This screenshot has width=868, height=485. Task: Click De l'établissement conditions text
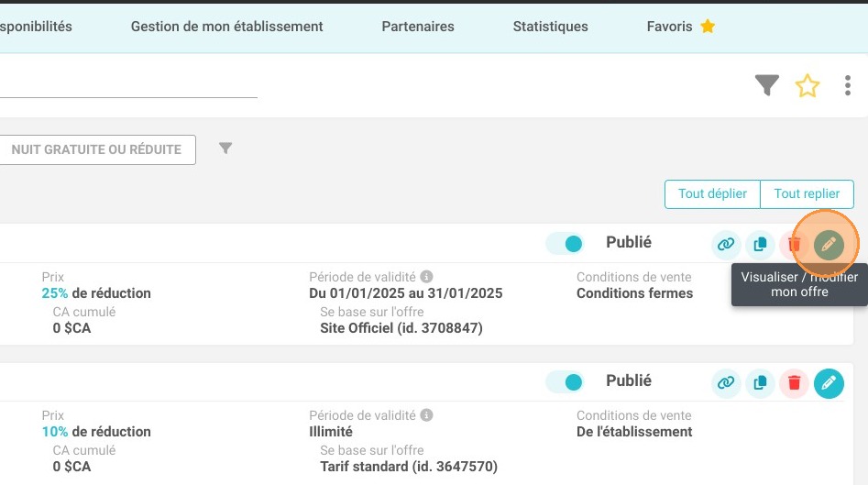(634, 431)
